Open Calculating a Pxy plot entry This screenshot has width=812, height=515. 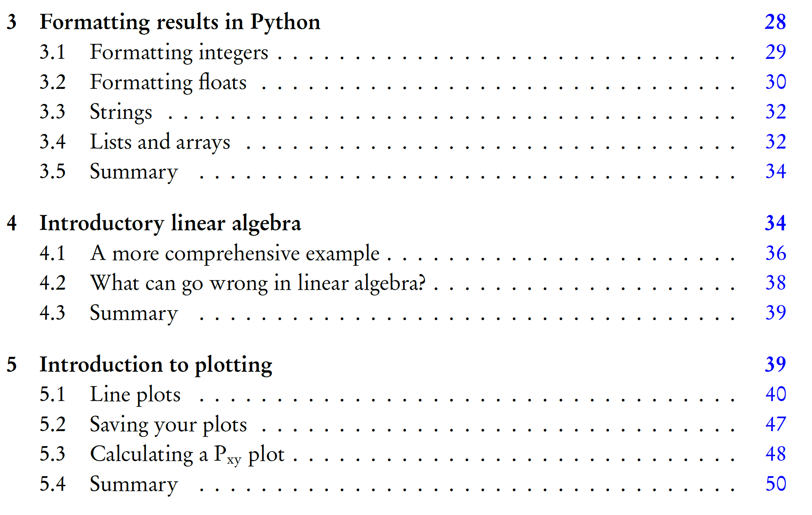187,454
